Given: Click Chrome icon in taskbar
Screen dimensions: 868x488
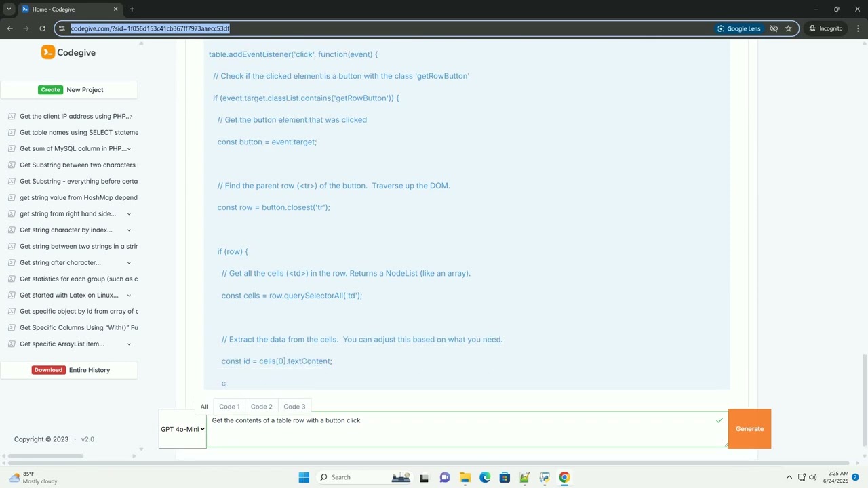Looking at the screenshot, I should pos(564,477).
